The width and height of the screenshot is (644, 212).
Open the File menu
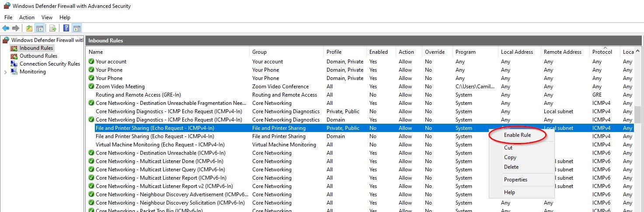point(8,17)
